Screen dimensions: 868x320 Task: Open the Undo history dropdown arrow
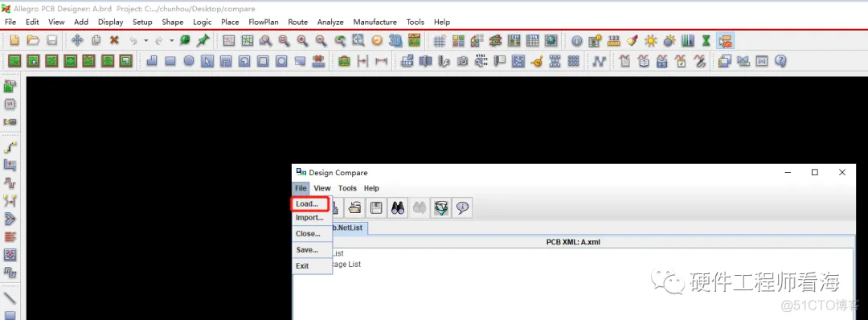145,40
